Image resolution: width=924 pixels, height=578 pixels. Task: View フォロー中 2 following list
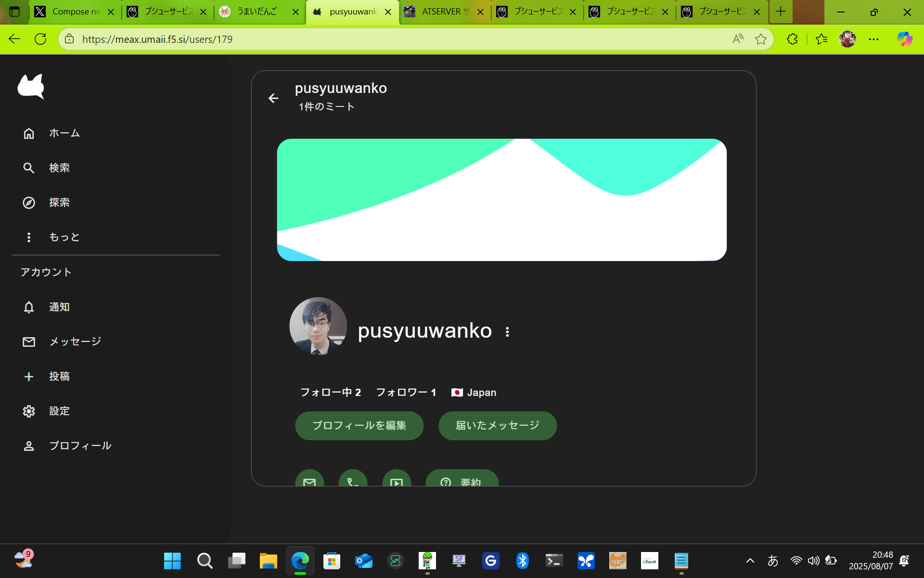click(x=331, y=393)
